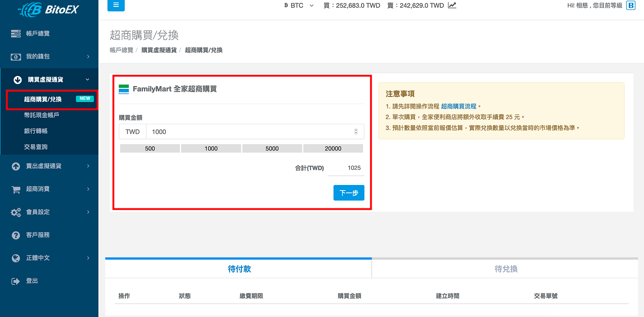Click the member level B badge icon

(631, 6)
